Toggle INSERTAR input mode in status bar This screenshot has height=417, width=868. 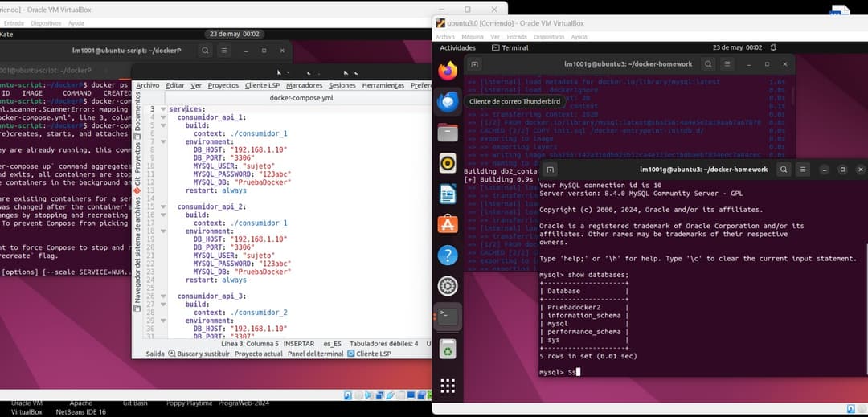coord(299,343)
